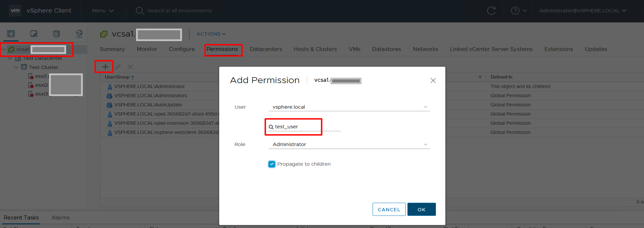Viewport: 644px width, 228px height.
Task: Open the Recent Tasks panel tab
Action: (21, 218)
